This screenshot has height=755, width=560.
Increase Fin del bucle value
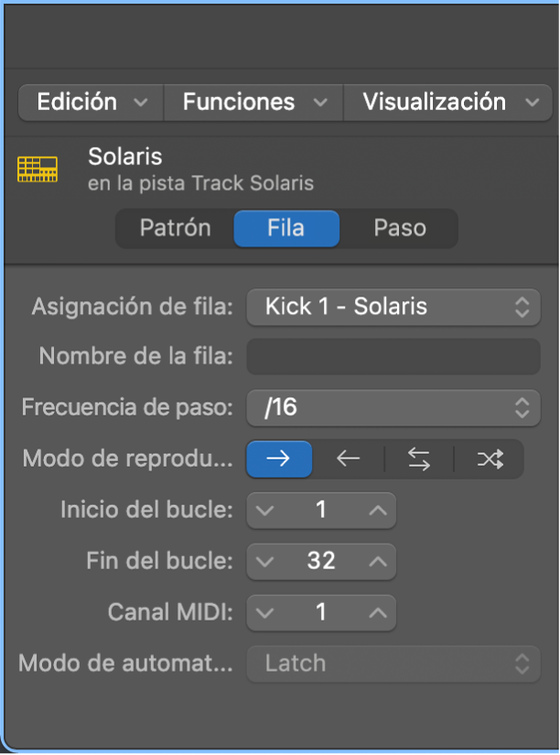pos(377,561)
